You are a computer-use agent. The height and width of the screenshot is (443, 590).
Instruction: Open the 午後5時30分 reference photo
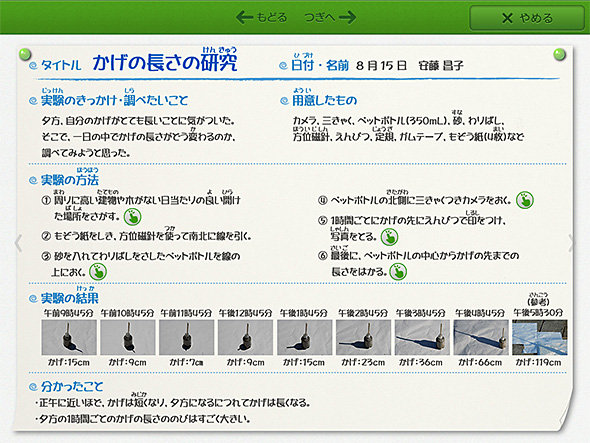(540, 337)
